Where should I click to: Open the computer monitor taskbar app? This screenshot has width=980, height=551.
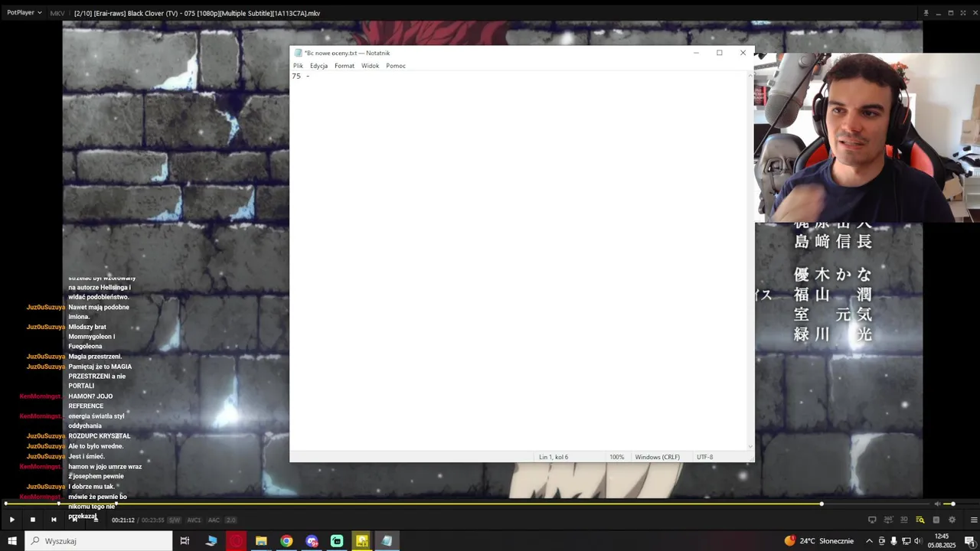pyautogui.click(x=211, y=541)
